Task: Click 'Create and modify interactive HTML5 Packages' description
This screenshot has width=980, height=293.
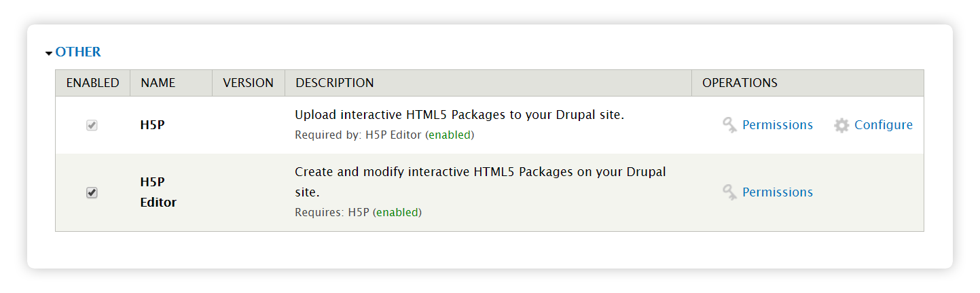Action: point(481,182)
